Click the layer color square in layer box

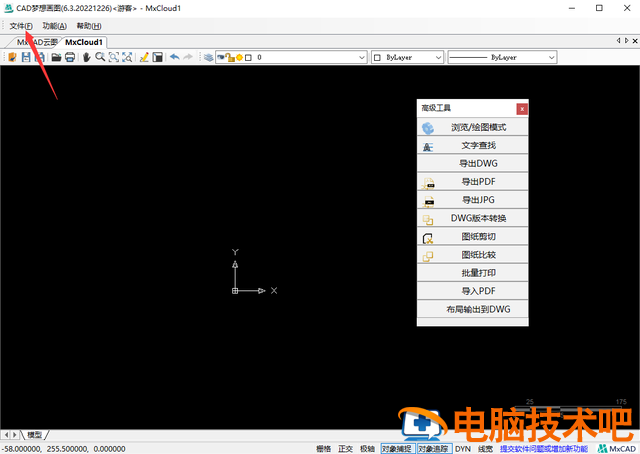pyautogui.click(x=248, y=58)
